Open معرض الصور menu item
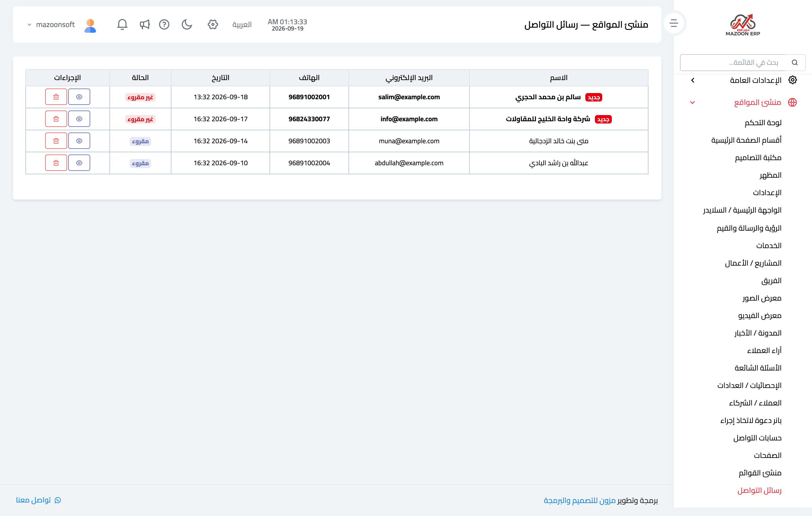This screenshot has width=812, height=516. [762, 298]
